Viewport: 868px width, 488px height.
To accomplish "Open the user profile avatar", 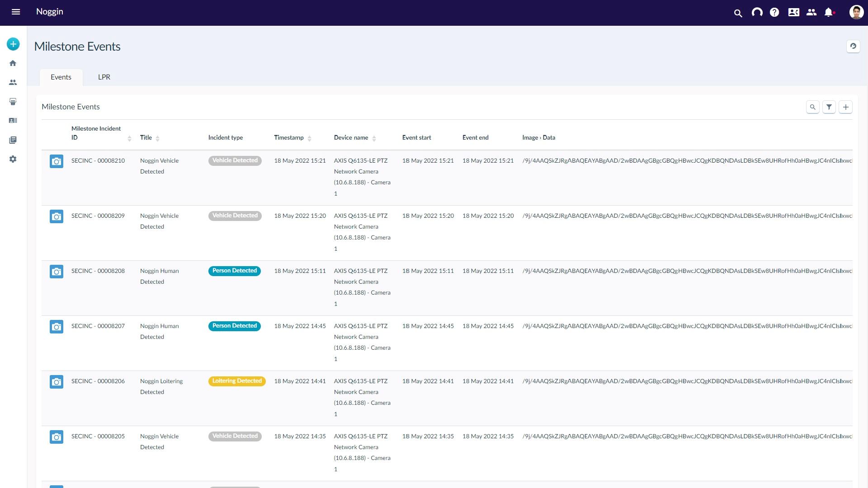I will [x=856, y=12].
